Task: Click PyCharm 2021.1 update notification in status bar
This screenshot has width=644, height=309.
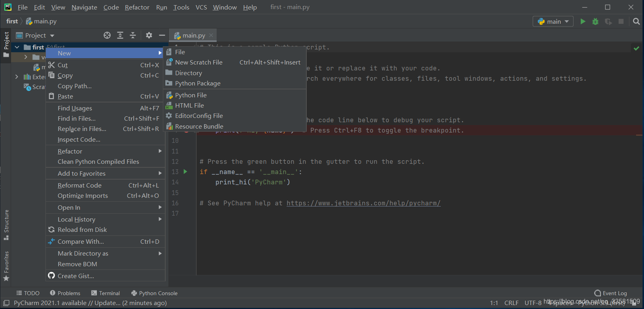Action: coord(90,303)
